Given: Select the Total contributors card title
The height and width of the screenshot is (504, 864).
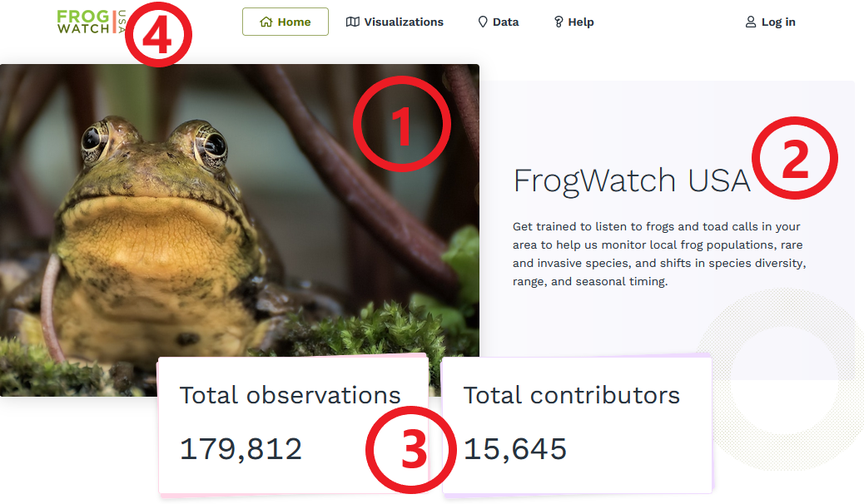Looking at the screenshot, I should pyautogui.click(x=572, y=395).
